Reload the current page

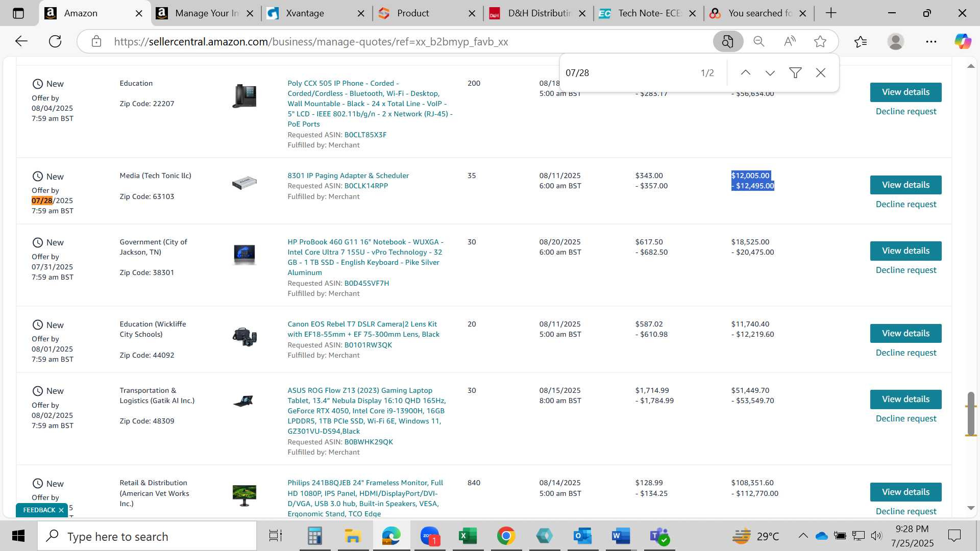55,41
